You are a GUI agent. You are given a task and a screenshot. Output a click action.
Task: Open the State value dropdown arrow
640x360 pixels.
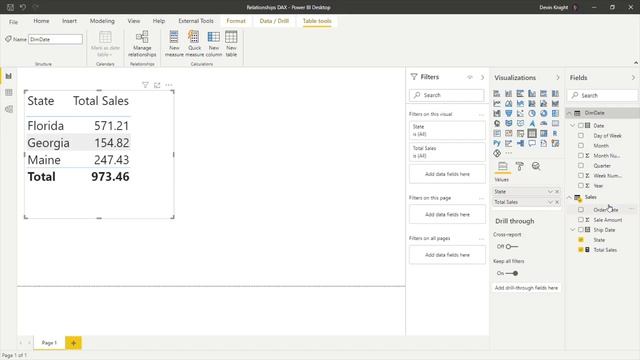550,191
